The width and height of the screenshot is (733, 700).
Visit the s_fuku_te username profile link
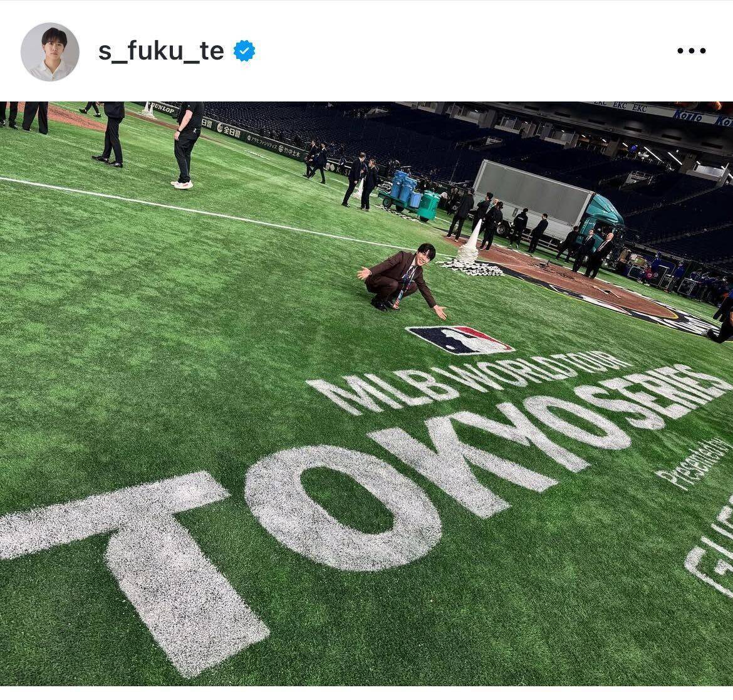(x=161, y=51)
